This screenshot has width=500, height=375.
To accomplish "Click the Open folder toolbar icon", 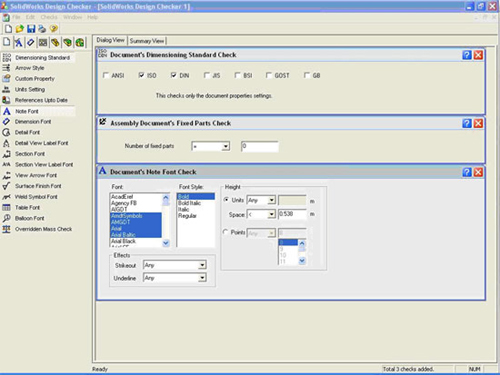I will [20, 29].
